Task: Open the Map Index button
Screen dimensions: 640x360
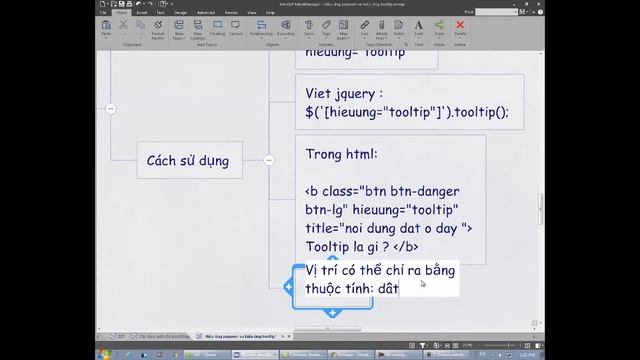Action: [x=343, y=25]
